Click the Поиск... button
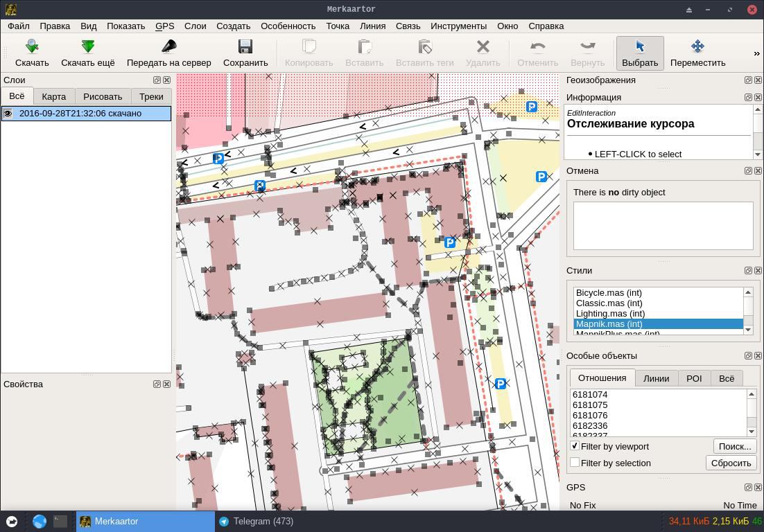 (x=735, y=446)
